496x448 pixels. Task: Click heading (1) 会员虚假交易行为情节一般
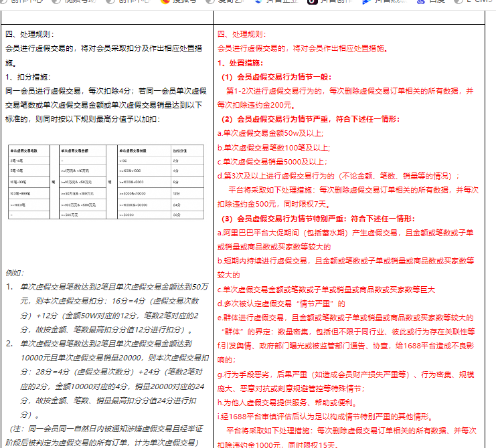click(276, 77)
